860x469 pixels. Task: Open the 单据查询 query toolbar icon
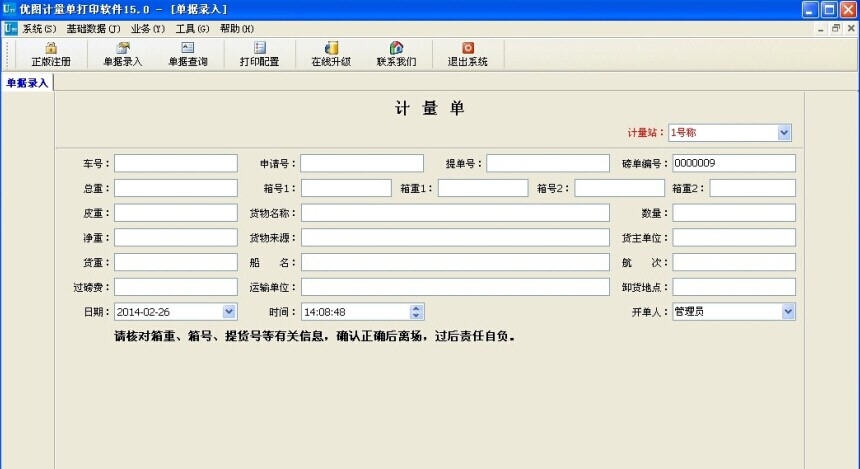(188, 54)
